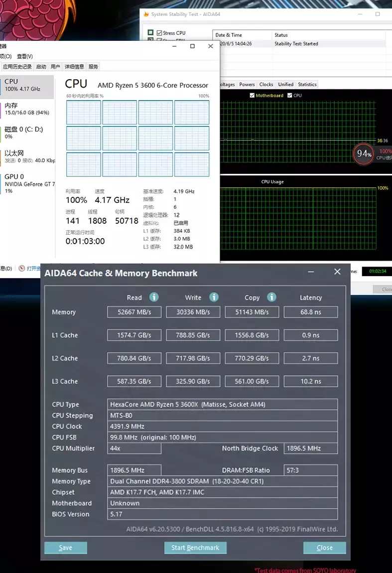
Task: Minimize the AIDA64 Cache & Memory Benchmark window
Action: pyautogui.click(x=310, y=272)
